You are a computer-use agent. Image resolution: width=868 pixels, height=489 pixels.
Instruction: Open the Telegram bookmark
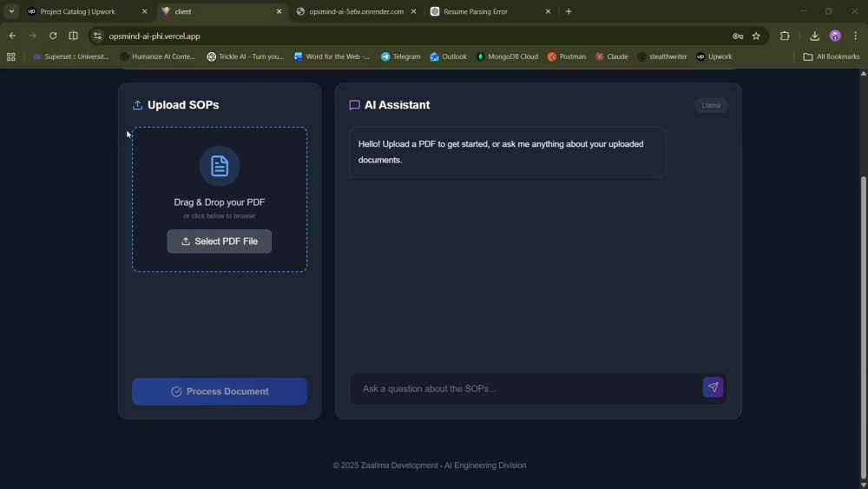point(401,56)
